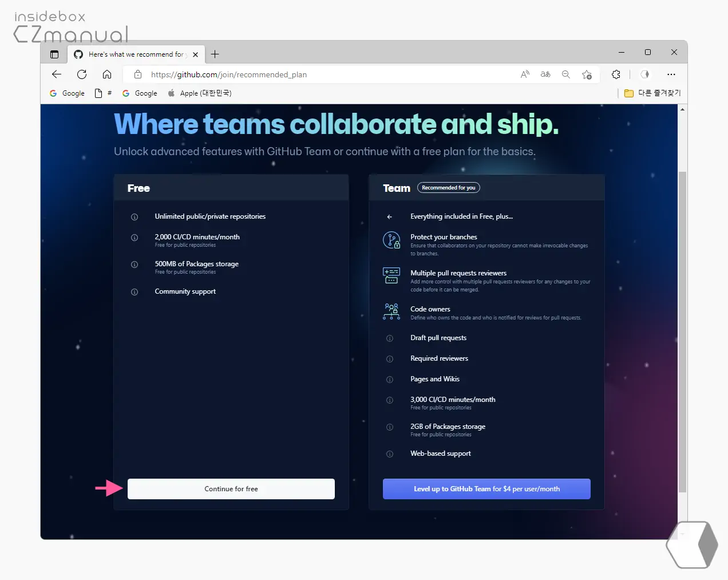Click the "Where teams collaborate and ship." headline
728x580 pixels.
pos(336,124)
